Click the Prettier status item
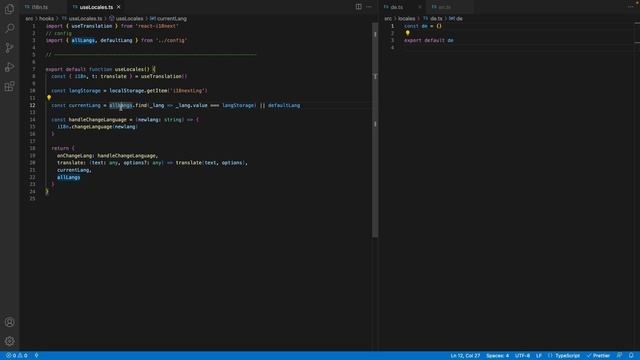 (598, 356)
